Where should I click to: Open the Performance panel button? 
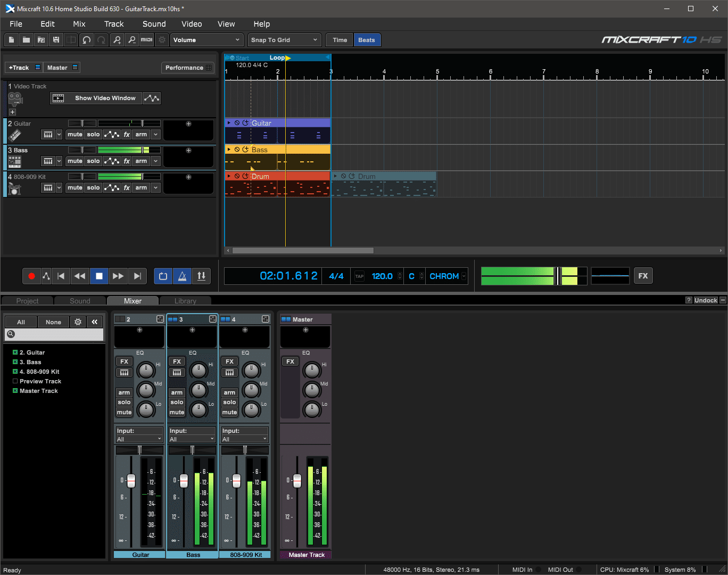(188, 68)
